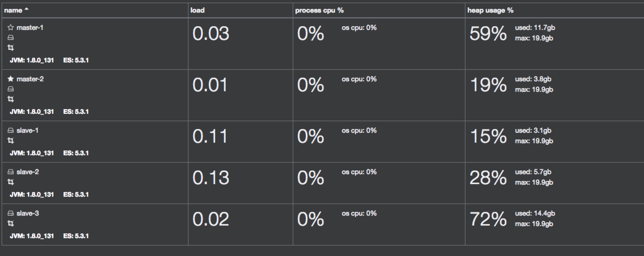Screen dimensions: 644x256
Task: Open the slave-3 node name
Action: [x=28, y=213]
